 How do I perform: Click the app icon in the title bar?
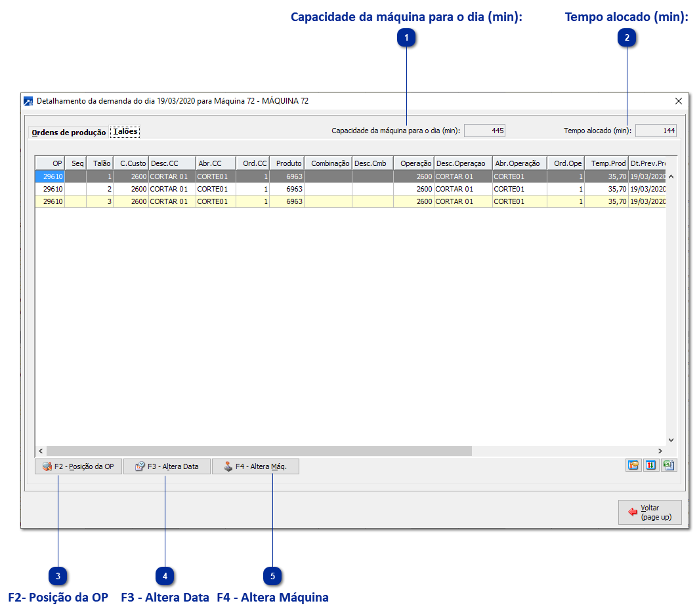pos(28,101)
